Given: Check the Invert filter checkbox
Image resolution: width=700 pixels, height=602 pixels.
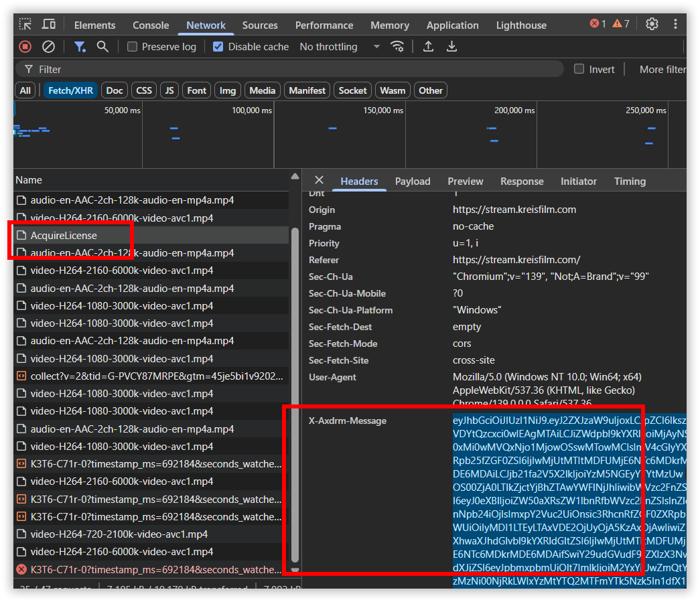Looking at the screenshot, I should [x=579, y=69].
